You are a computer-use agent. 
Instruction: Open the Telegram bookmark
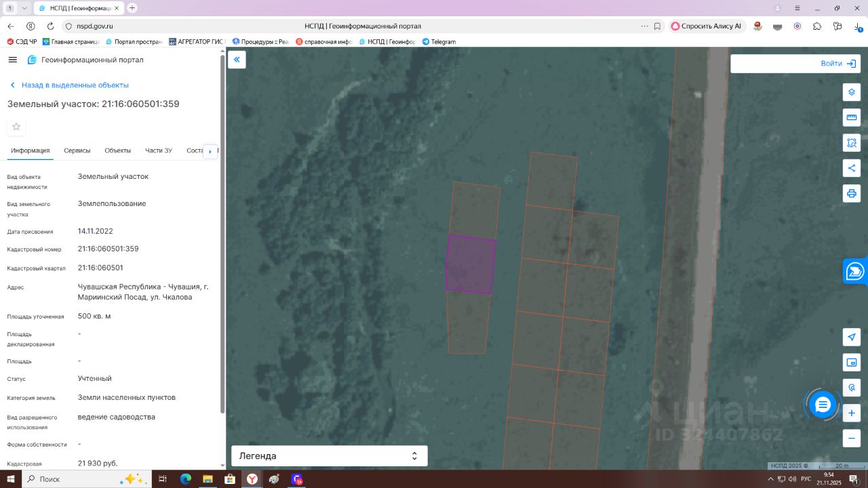[x=439, y=41]
